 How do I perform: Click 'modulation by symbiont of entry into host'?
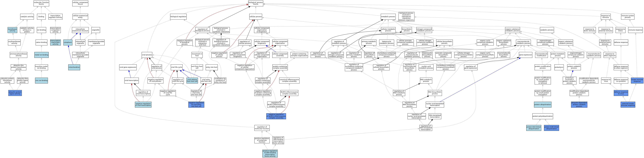tap(220, 81)
